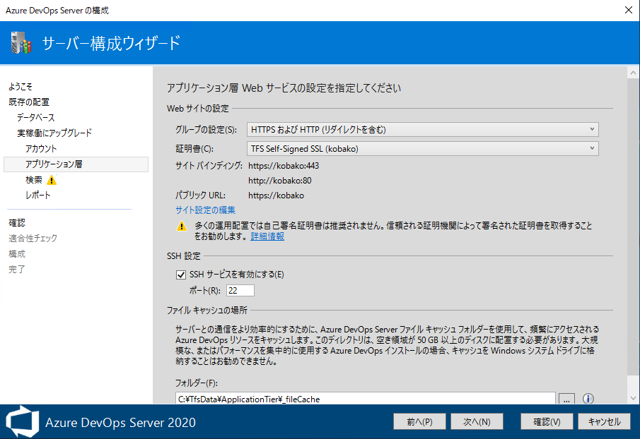This screenshot has width=640, height=439.
Task: Click the 完了 step in sidebar
Action: [17, 269]
